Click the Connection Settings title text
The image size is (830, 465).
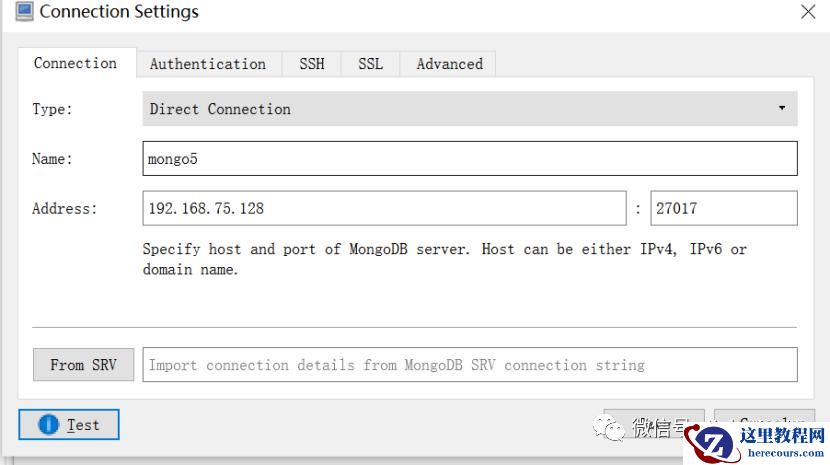(x=119, y=12)
